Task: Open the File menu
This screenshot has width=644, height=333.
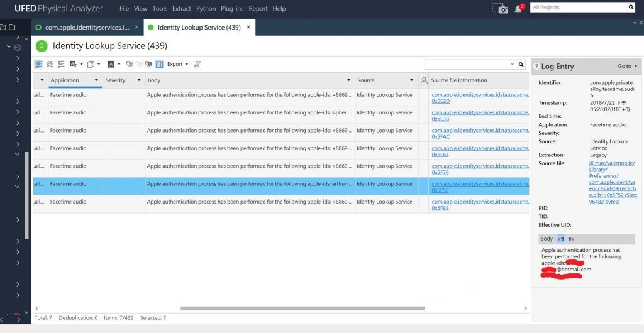Action: click(124, 9)
